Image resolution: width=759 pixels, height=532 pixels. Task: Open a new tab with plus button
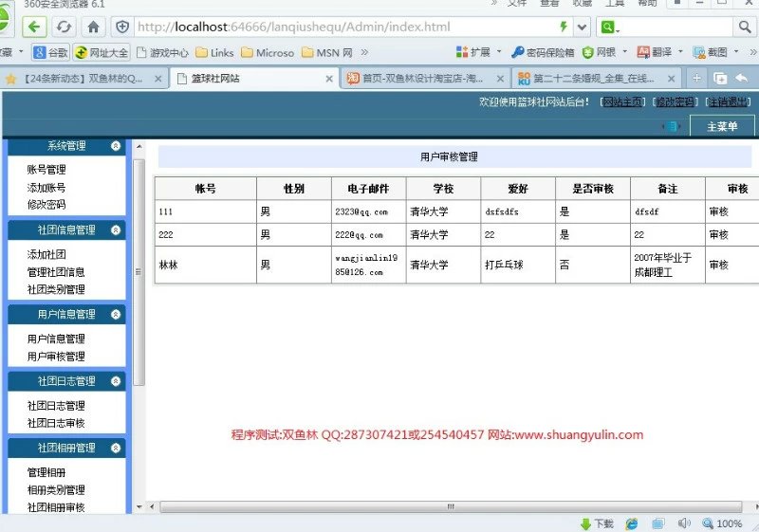coord(696,78)
